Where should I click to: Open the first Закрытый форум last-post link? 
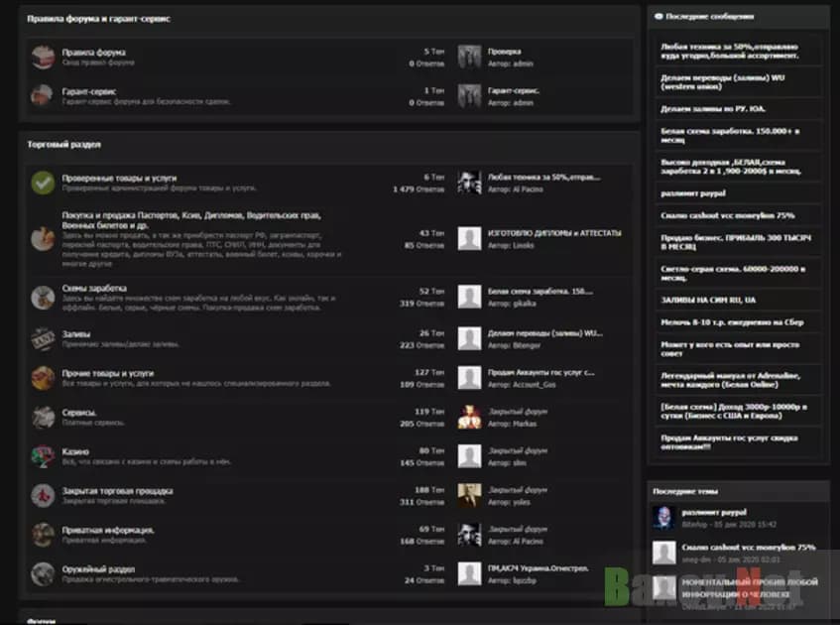click(517, 412)
